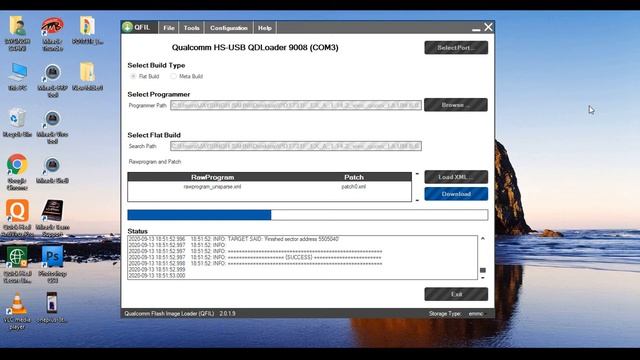Open the orange Quick Heal icon
640x360 pixels.
[x=17, y=218]
